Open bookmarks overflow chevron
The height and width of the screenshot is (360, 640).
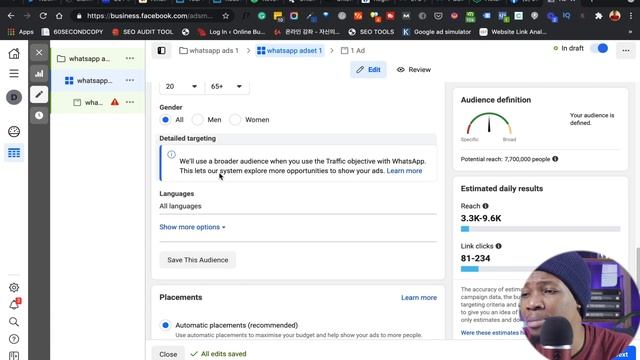pos(631,32)
